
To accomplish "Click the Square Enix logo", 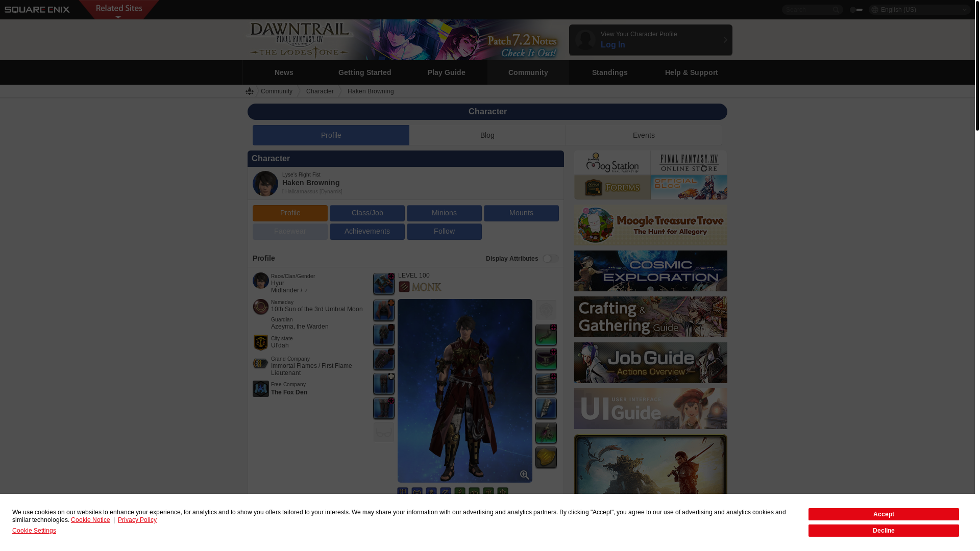I will (x=37, y=10).
